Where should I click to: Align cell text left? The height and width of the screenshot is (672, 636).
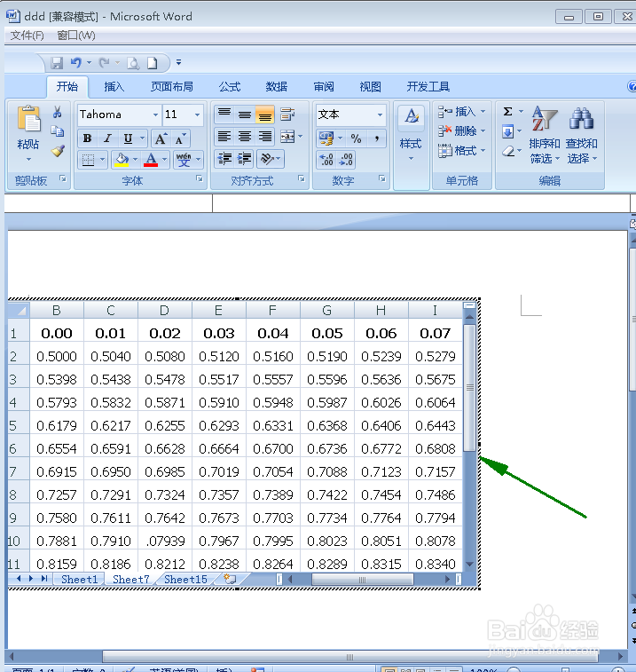tap(224, 137)
